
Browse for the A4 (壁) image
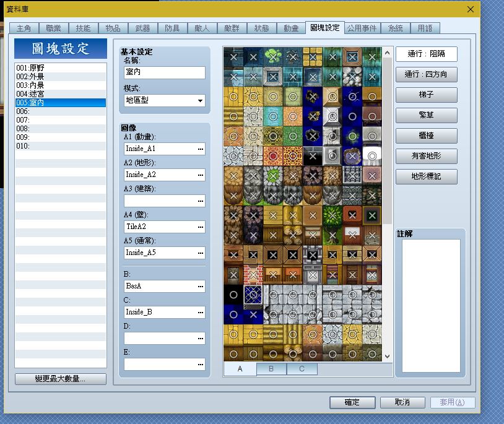tap(201, 227)
